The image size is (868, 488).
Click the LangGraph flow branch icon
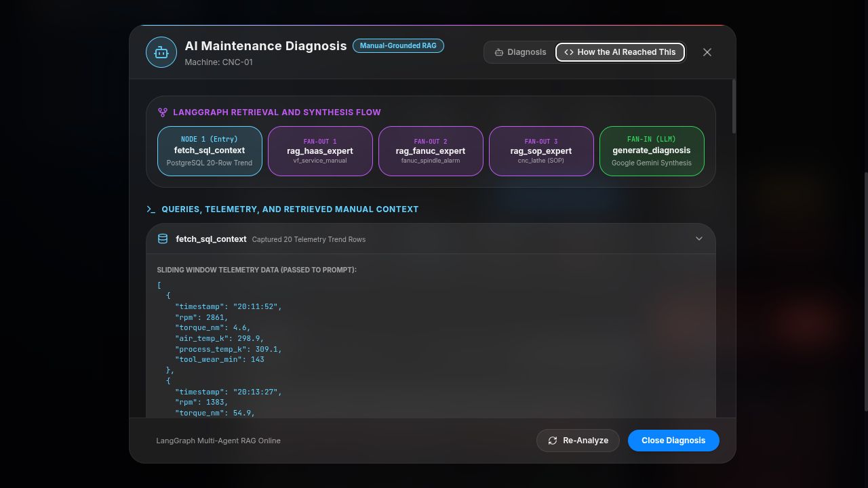pos(163,113)
